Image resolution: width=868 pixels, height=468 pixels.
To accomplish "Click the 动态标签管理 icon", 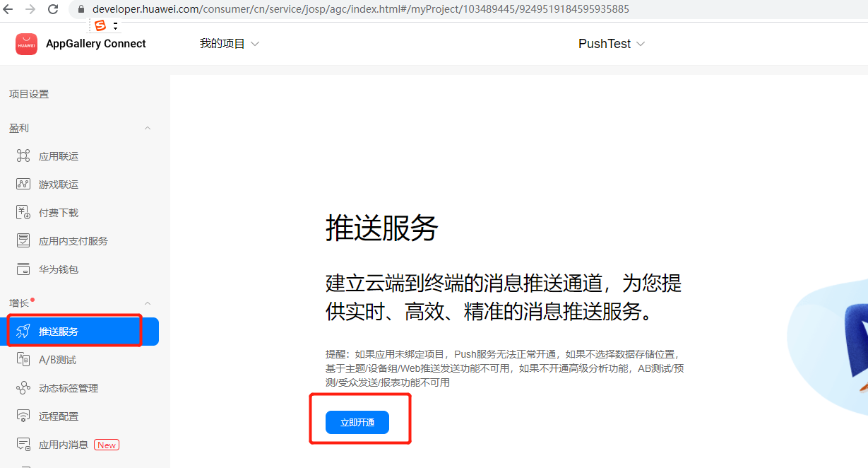I will 23,388.
